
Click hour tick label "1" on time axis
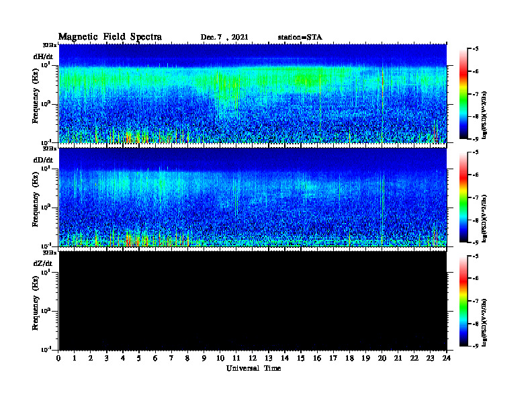coord(75,358)
